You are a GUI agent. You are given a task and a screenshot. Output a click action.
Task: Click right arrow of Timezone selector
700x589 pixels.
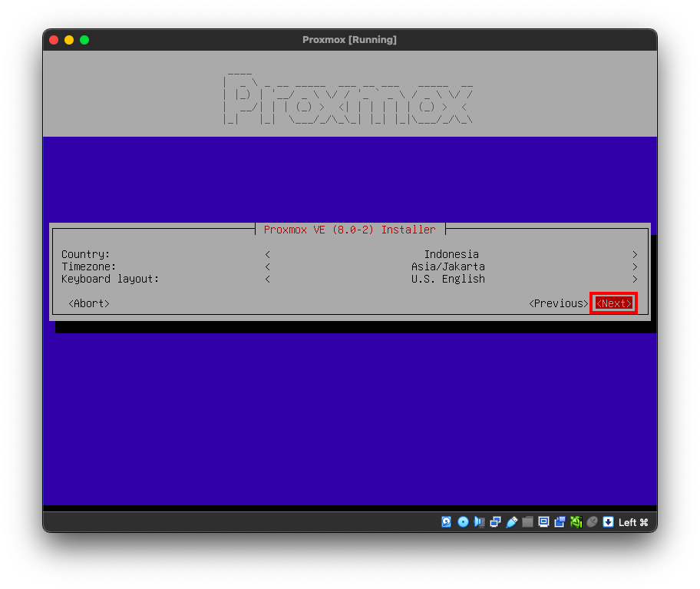point(635,267)
